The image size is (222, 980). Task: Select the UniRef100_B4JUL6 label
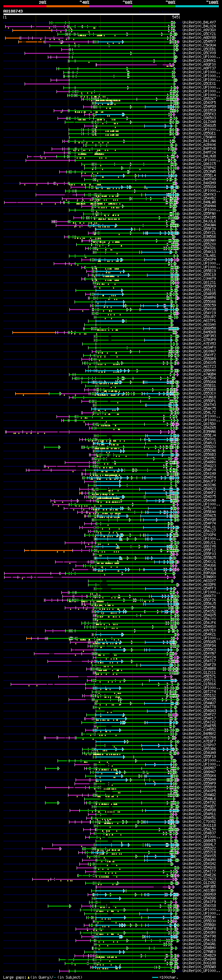(x=199, y=221)
